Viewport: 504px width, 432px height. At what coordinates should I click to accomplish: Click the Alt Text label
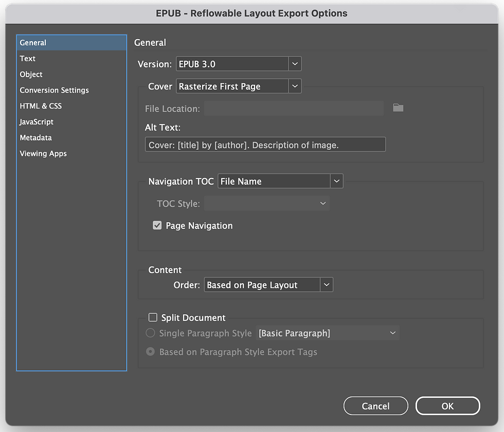[163, 128]
